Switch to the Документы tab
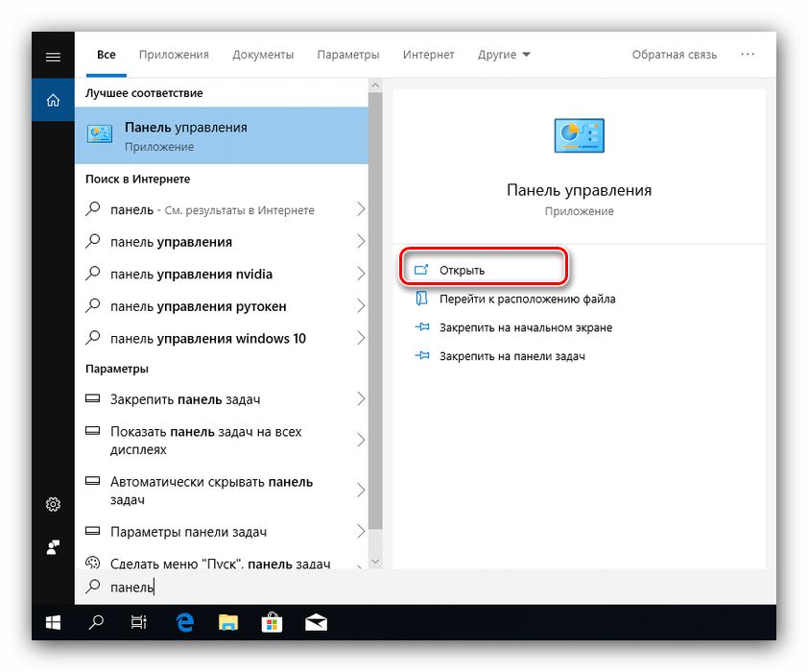Viewport: 808px width, 672px height. 262,55
